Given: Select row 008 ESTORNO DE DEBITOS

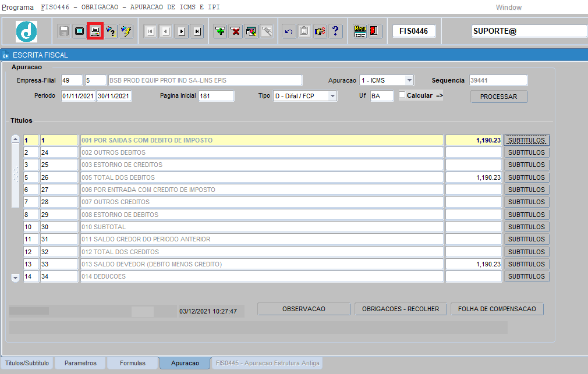Looking at the screenshot, I should pos(262,215).
